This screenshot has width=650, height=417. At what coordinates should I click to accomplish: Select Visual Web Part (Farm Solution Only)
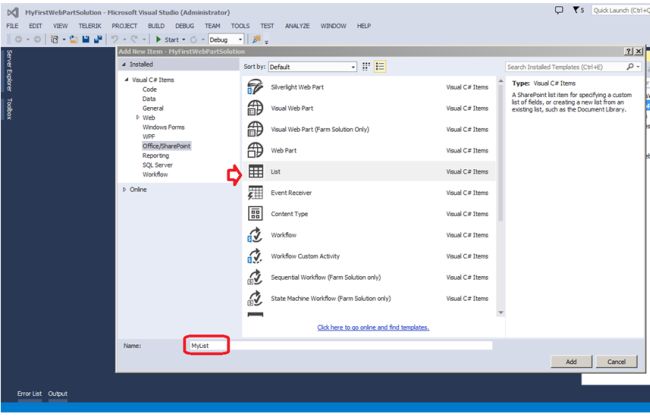pos(369,129)
